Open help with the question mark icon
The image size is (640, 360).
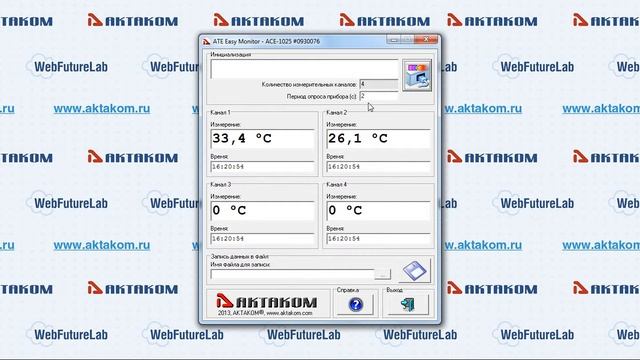tap(356, 304)
